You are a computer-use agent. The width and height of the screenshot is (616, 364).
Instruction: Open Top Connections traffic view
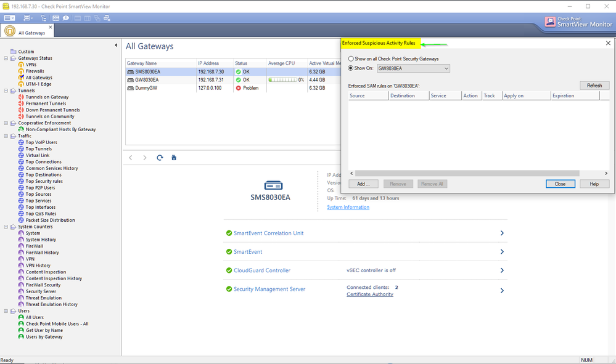click(x=44, y=161)
